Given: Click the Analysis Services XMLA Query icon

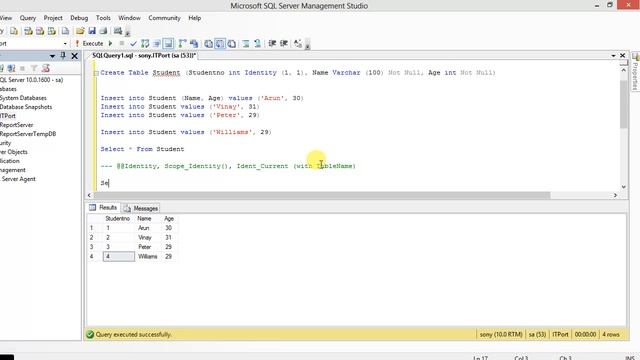Looking at the screenshot, I should (52, 31).
